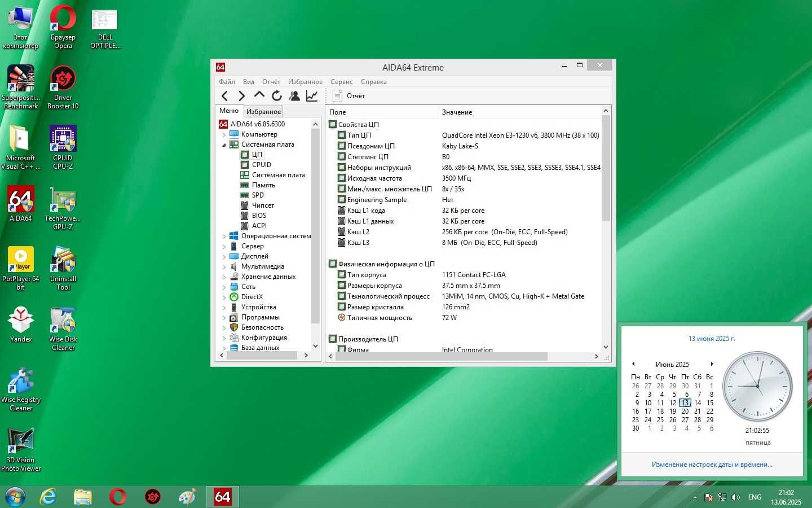Open Сервис menu
The image size is (812, 508).
click(342, 82)
